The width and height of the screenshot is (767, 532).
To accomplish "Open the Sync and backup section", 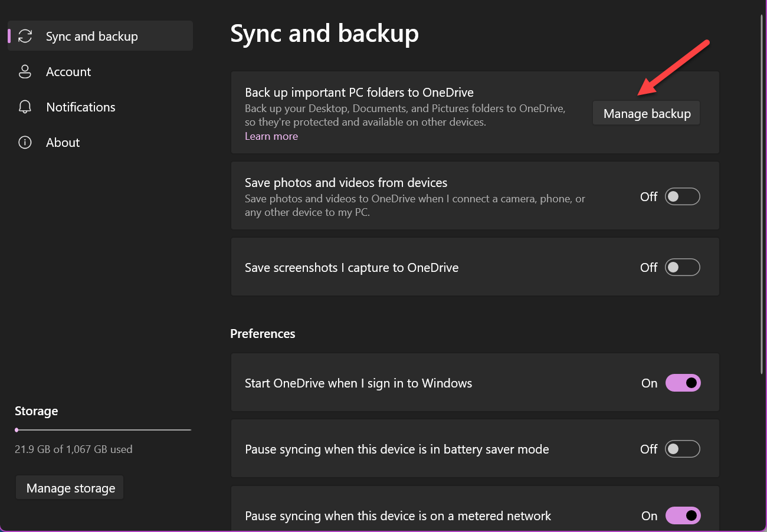I will click(x=100, y=36).
